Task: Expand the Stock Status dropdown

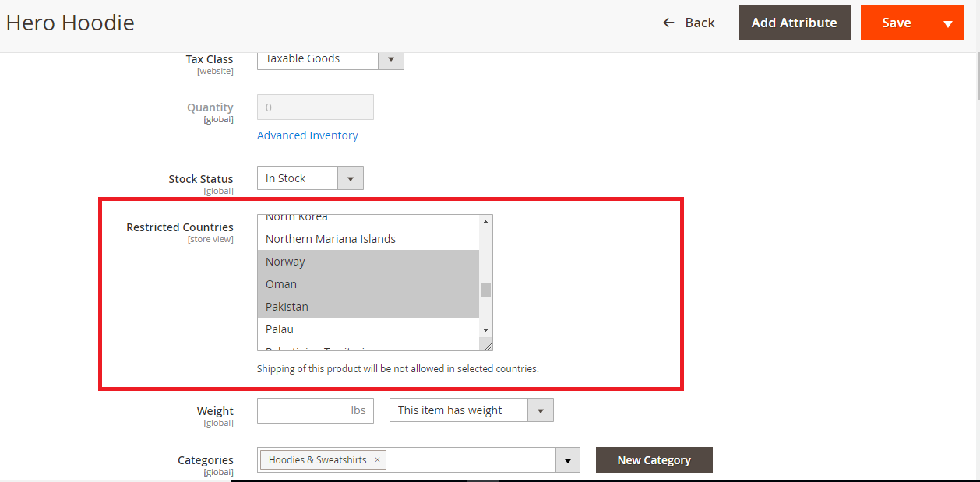Action: [x=350, y=178]
